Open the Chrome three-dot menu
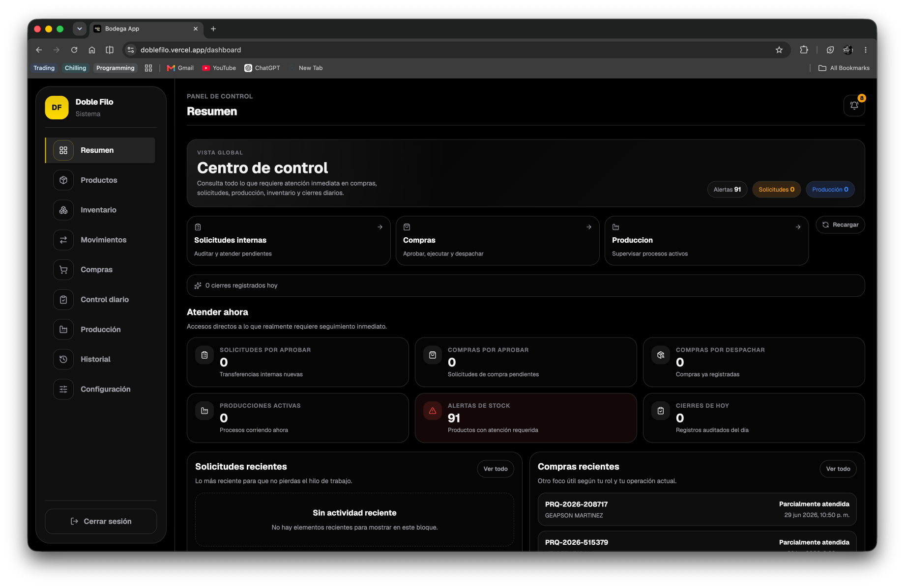This screenshot has width=905, height=588. click(x=866, y=50)
